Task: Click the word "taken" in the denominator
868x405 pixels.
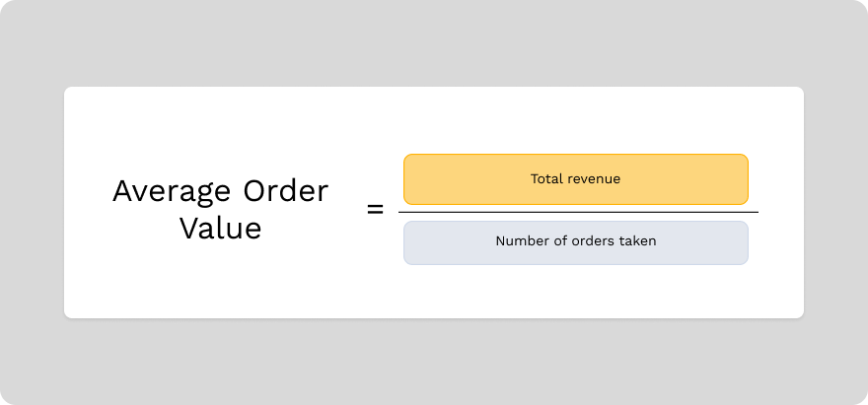Action: [637, 241]
